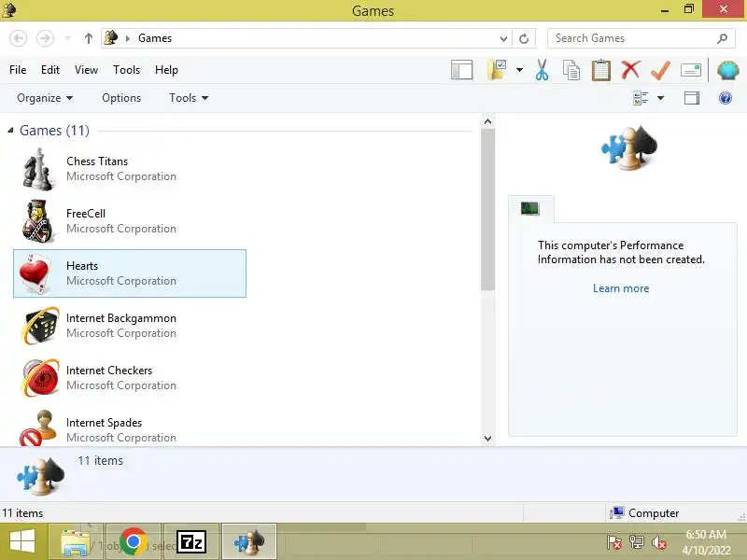This screenshot has height=560, width=747.
Task: Click the orange checkmark Properties icon
Action: tap(660, 70)
